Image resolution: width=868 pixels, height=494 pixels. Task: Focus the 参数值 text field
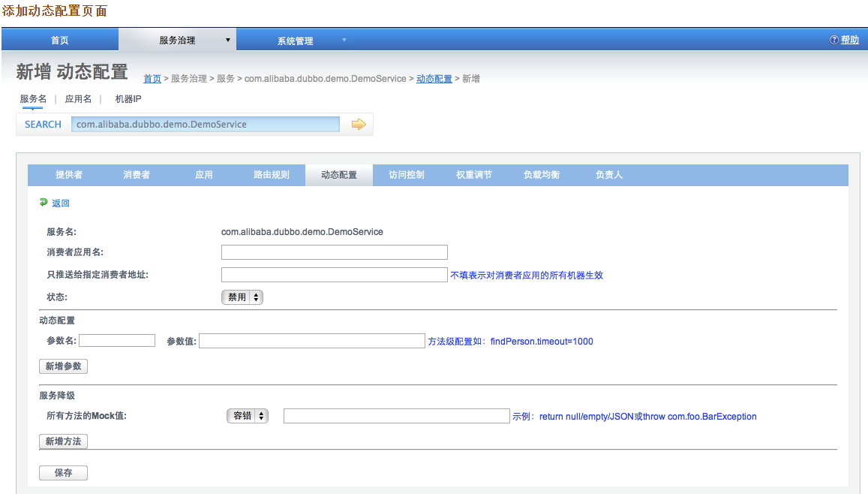tap(312, 341)
